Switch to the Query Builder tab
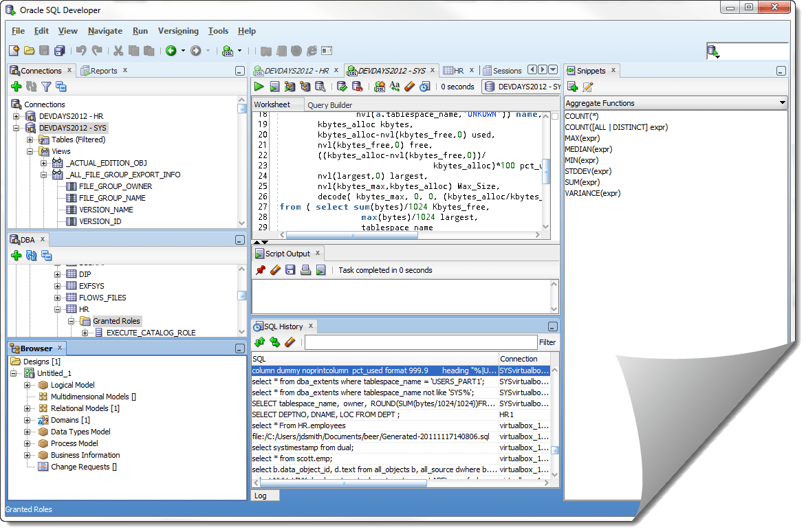Viewport: 806px width, 532px height. coord(329,104)
